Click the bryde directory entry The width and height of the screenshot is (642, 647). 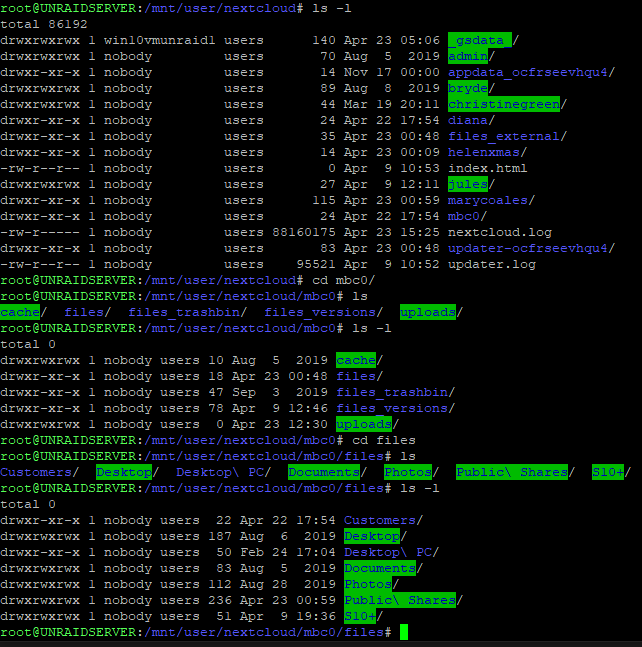[468, 88]
